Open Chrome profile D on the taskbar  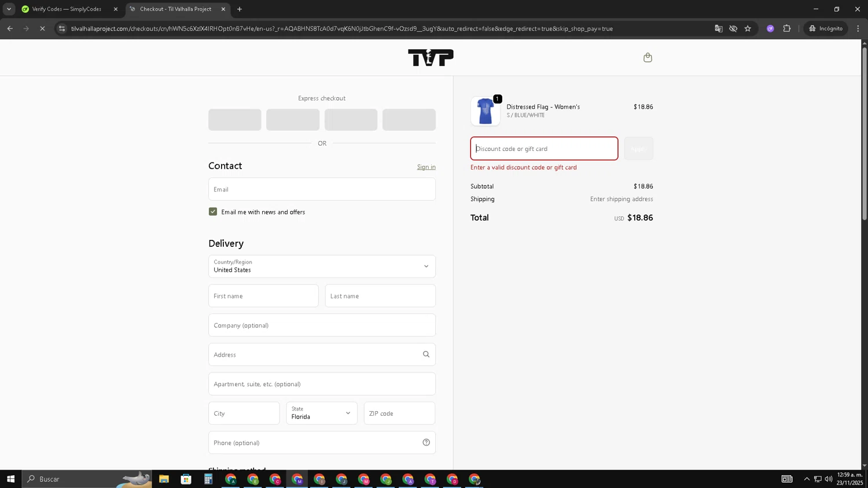coord(453,479)
